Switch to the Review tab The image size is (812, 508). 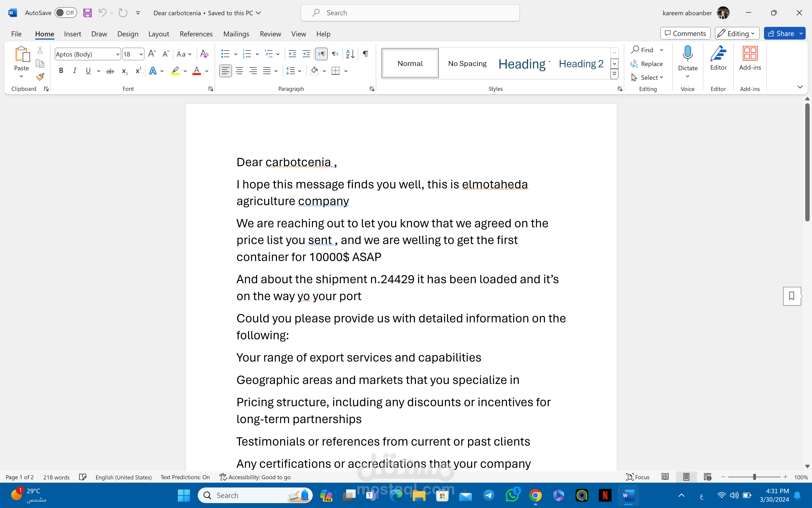[x=270, y=34]
